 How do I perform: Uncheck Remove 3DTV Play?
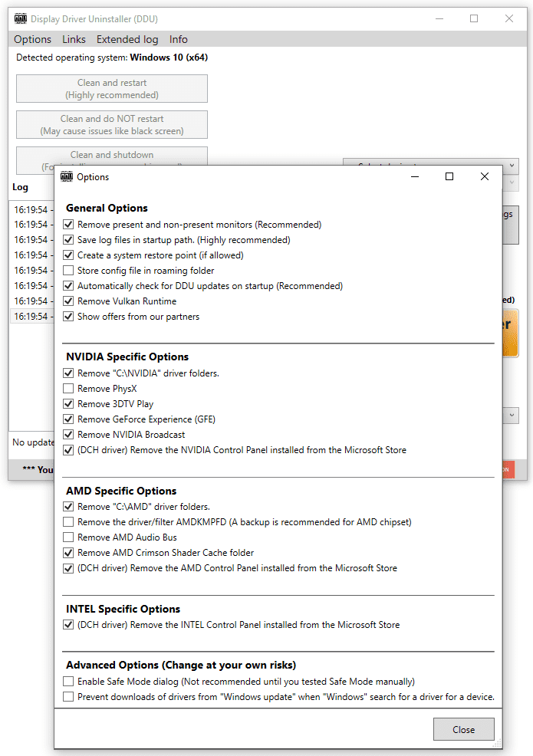point(68,404)
